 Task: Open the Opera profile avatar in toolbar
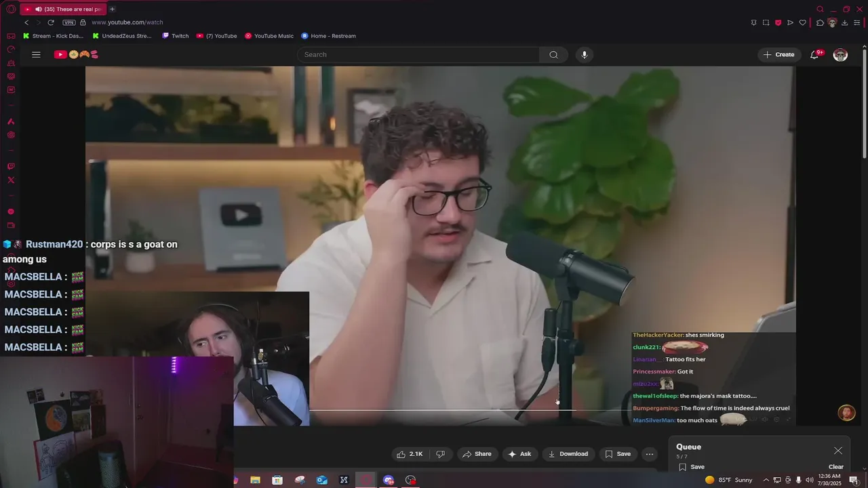click(832, 22)
